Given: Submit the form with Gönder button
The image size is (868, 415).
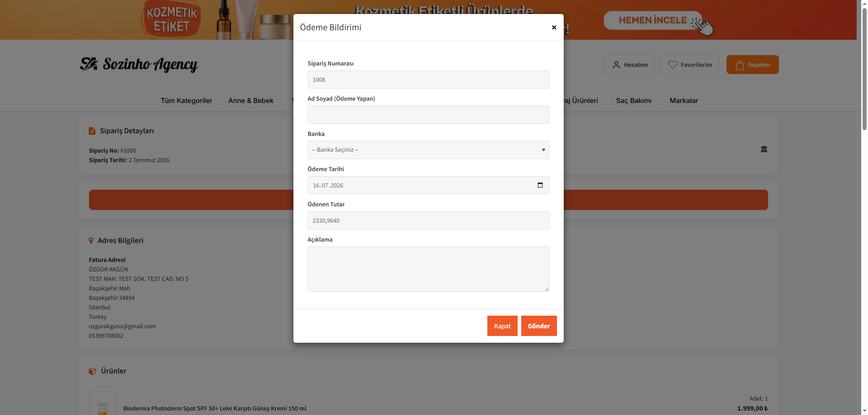Looking at the screenshot, I should click(539, 326).
